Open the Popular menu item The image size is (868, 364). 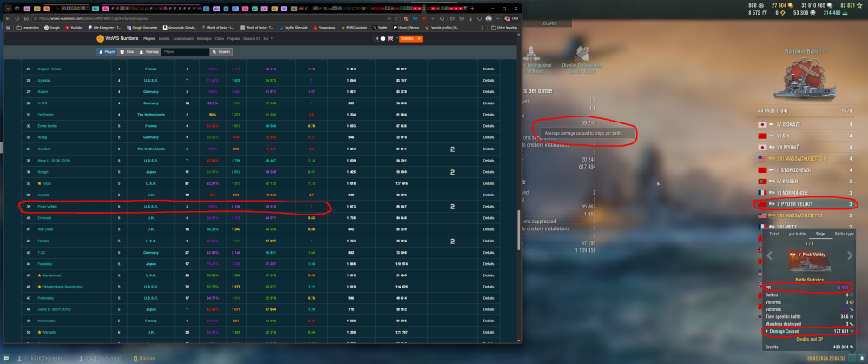pyautogui.click(x=233, y=39)
